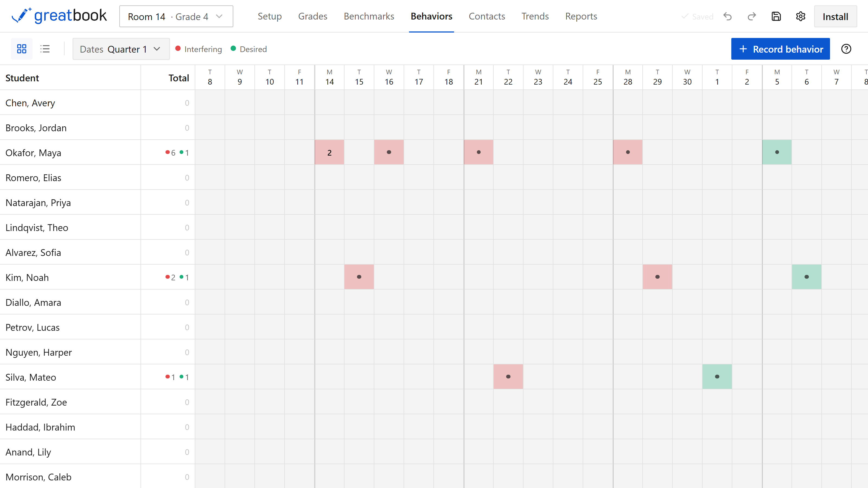868x488 pixels.
Task: Go to the Contacts tab
Action: point(487,16)
